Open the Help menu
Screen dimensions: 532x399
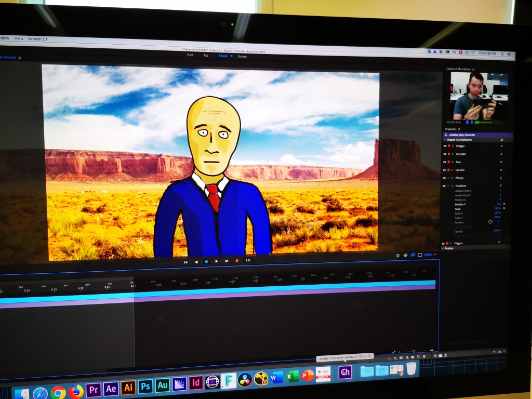click(19, 38)
